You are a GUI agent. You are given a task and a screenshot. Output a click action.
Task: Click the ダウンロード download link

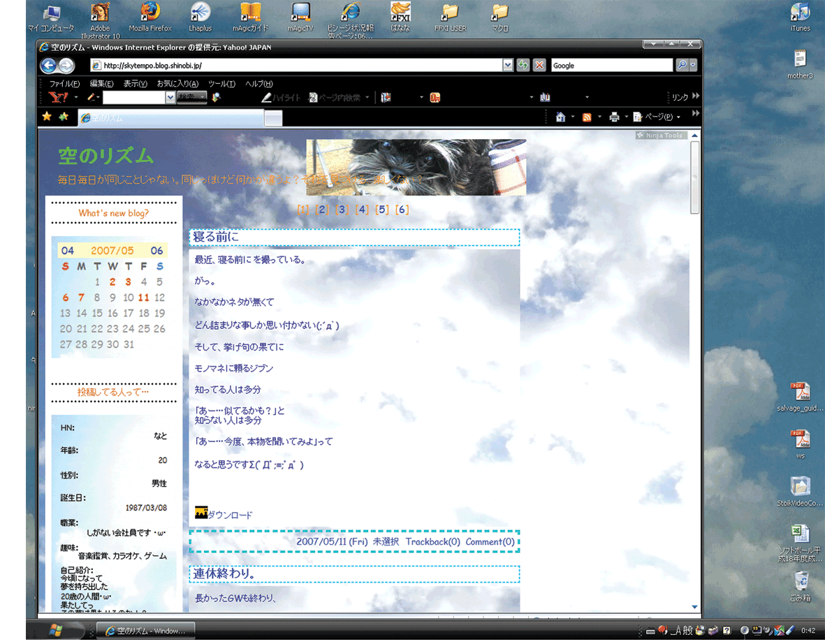click(x=230, y=515)
